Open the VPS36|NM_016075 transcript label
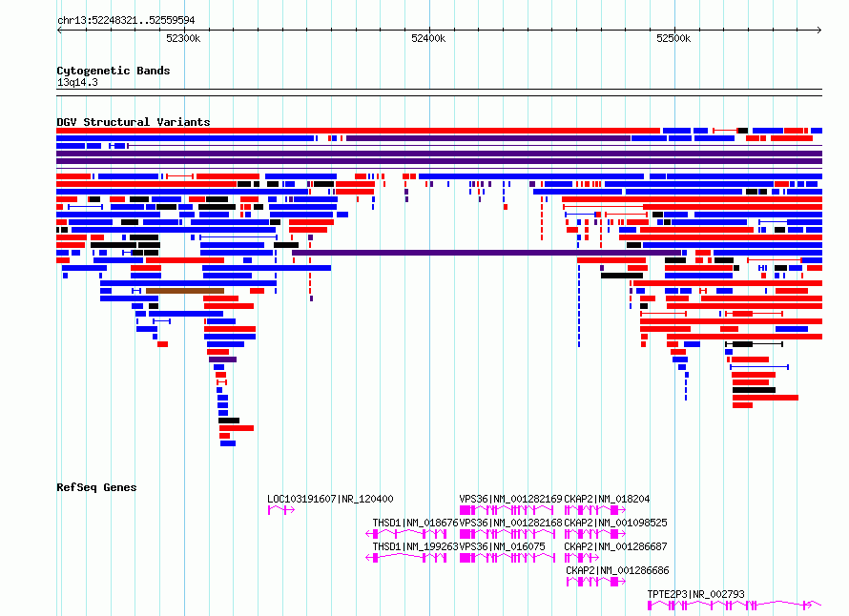This screenshot has width=849, height=616. [502, 546]
